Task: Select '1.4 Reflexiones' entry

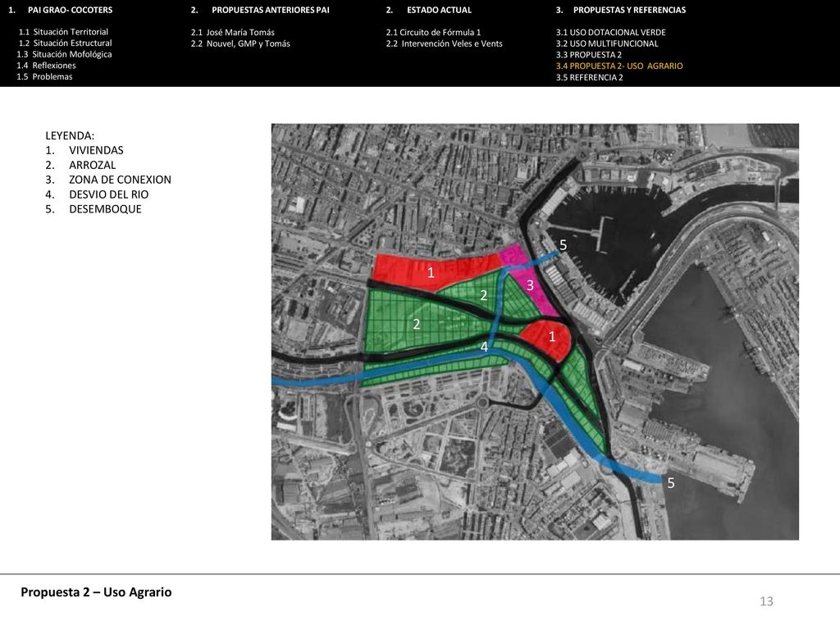Action: coord(46,66)
